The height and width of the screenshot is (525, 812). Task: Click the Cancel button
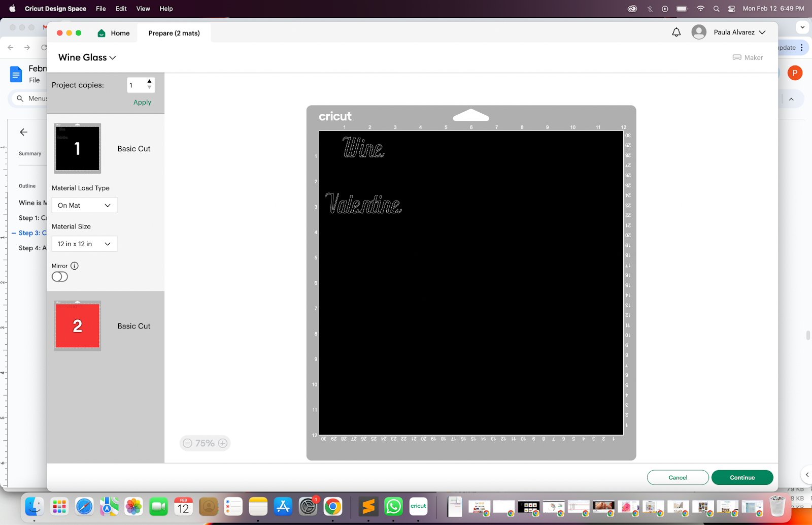[678, 477]
